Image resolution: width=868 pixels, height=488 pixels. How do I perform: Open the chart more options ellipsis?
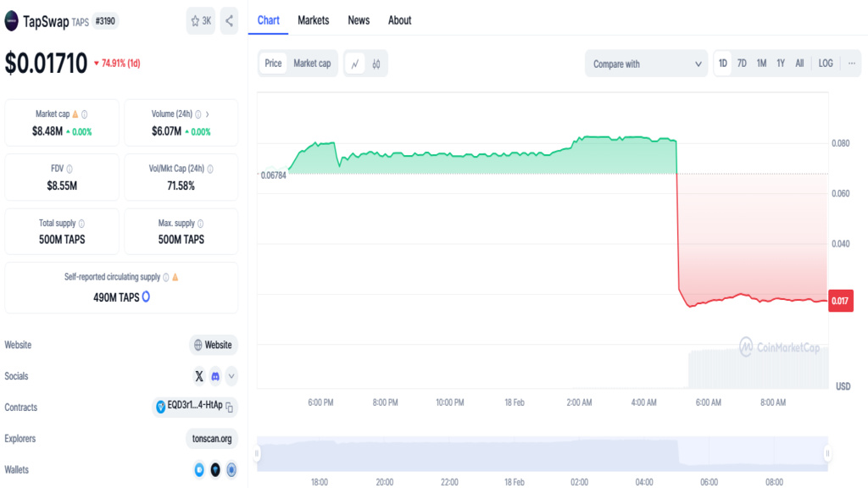tap(851, 64)
